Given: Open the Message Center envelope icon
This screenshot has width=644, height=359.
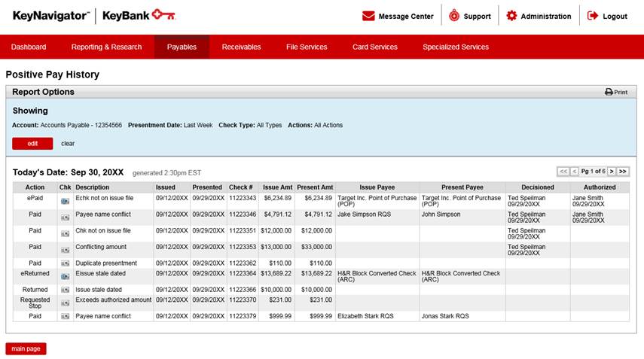Looking at the screenshot, I should point(368,16).
